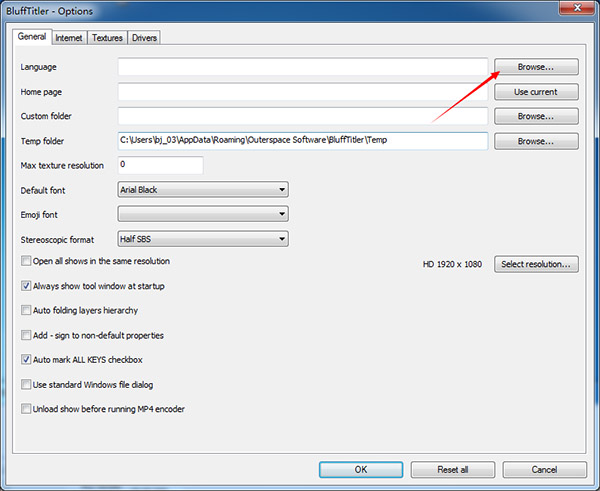Image resolution: width=600 pixels, height=491 pixels.
Task: Click the Max texture resolution field
Action: click(x=160, y=165)
